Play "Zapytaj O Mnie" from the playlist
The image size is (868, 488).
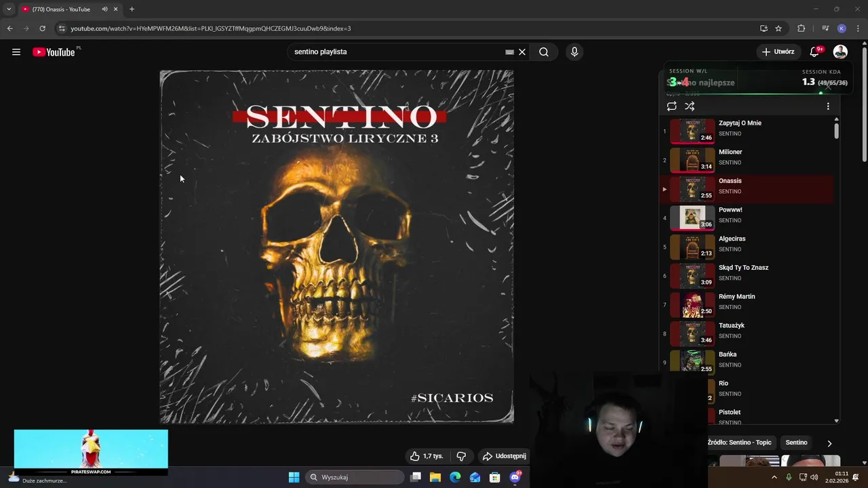pyautogui.click(x=746, y=131)
